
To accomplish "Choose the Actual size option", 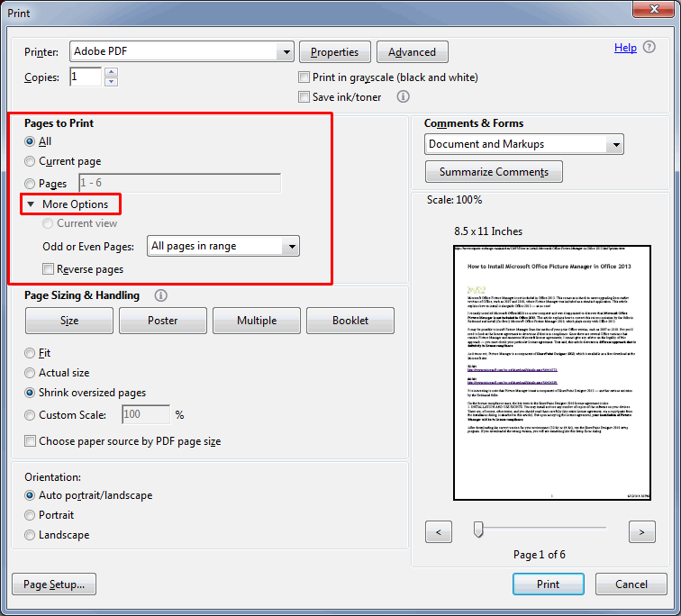I will pos(30,373).
